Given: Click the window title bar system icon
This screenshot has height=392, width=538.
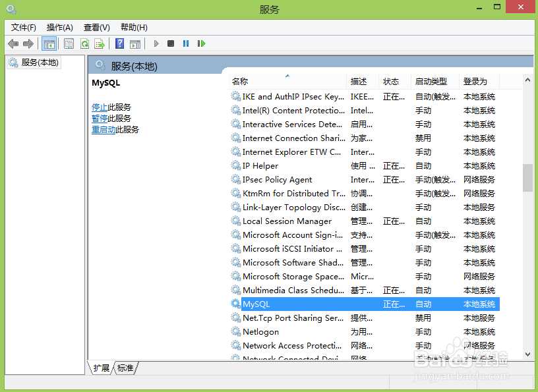Looking at the screenshot, I should click(x=11, y=9).
